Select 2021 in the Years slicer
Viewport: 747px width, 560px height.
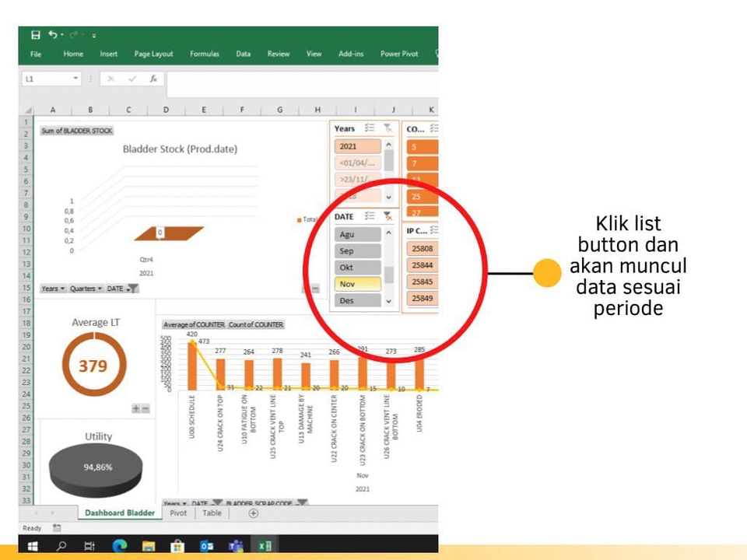(x=357, y=146)
